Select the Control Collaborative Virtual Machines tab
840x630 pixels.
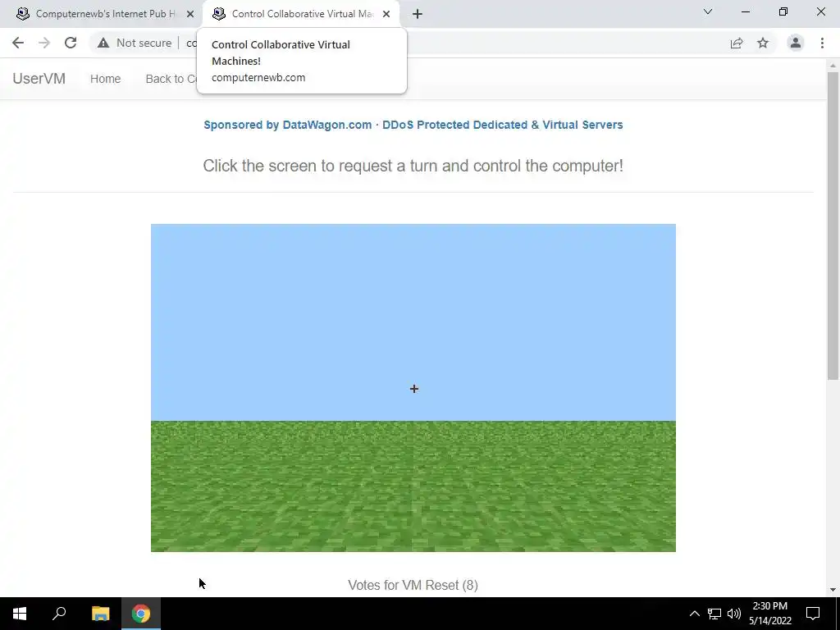click(x=300, y=14)
